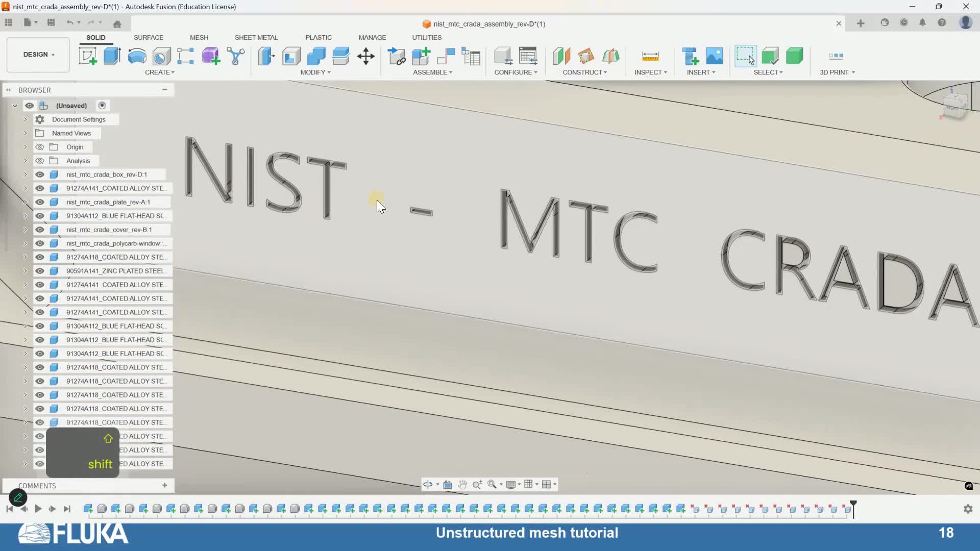Toggle activate radio on (Unsaved) root
Viewport: 980px width, 551px height.
coord(102,106)
